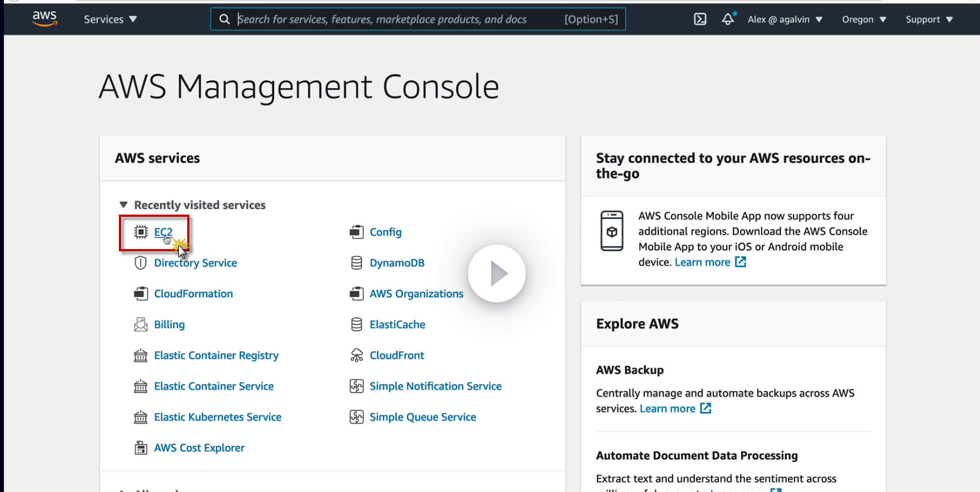
Task: Click the AWS logo home icon
Action: coord(44,18)
